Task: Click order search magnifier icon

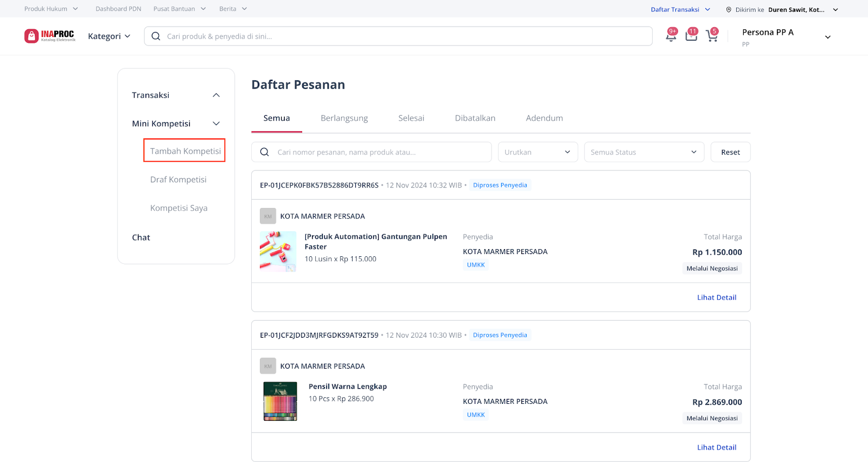Action: tap(264, 152)
